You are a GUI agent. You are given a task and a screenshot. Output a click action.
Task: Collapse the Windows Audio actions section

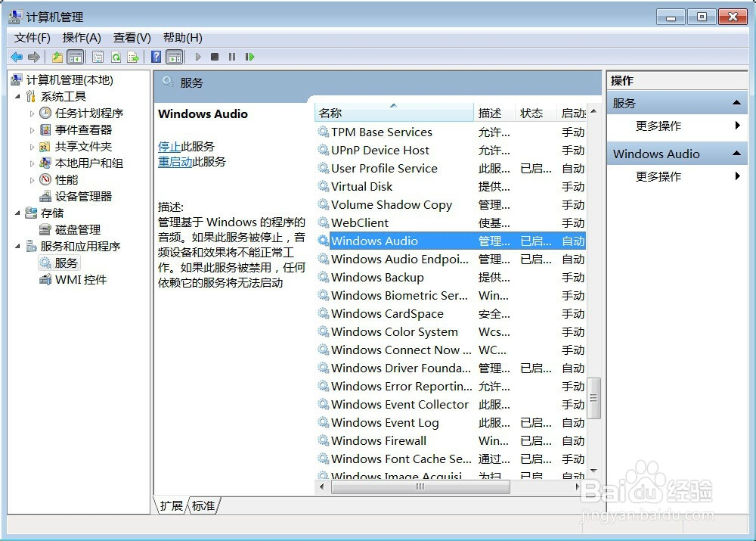click(736, 154)
